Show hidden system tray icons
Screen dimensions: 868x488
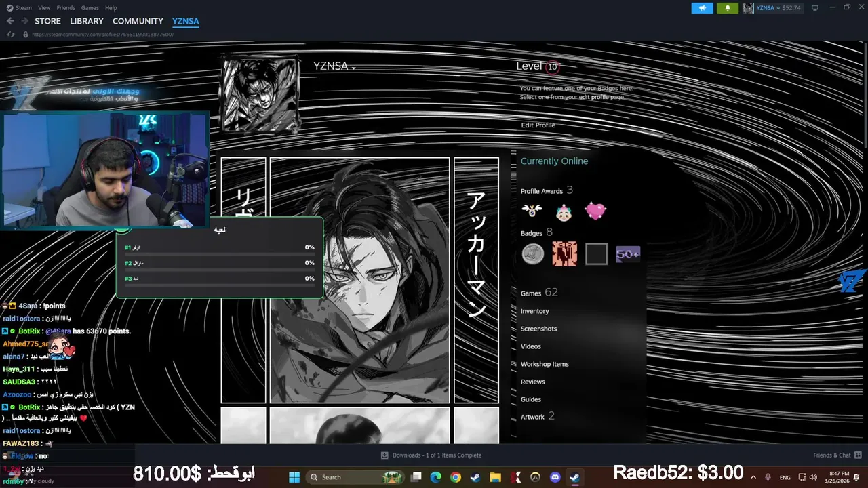tap(755, 477)
